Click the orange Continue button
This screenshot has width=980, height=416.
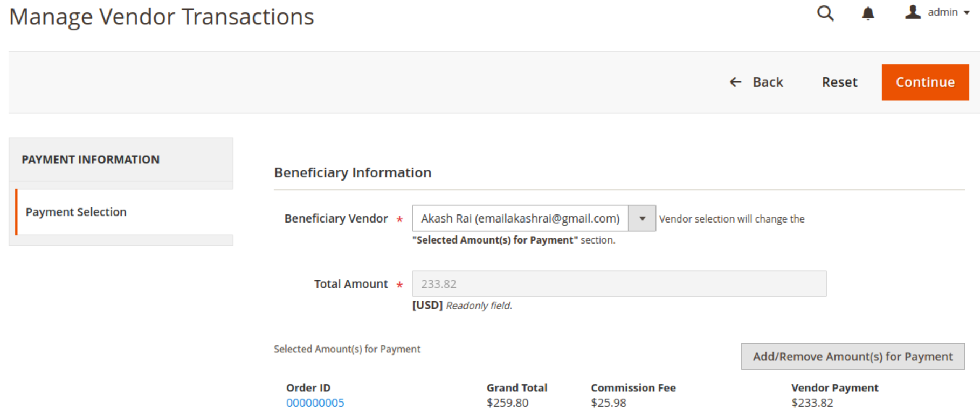click(x=925, y=82)
